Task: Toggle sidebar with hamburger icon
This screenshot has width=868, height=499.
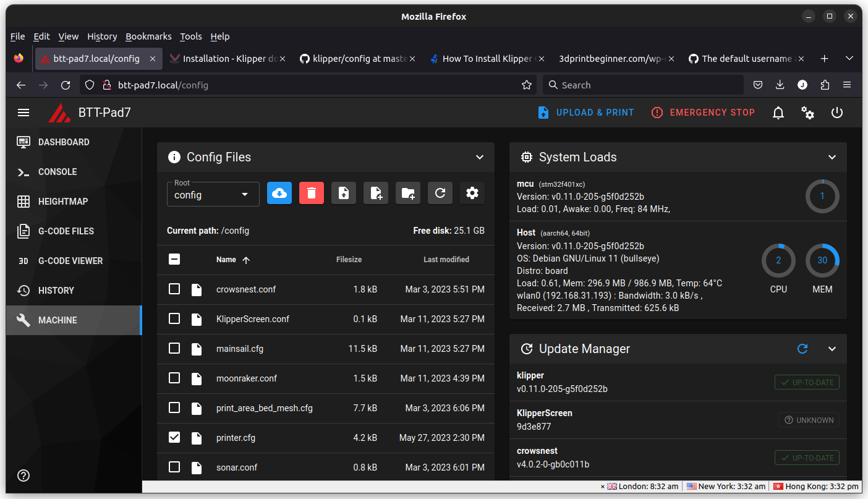Action: click(23, 113)
